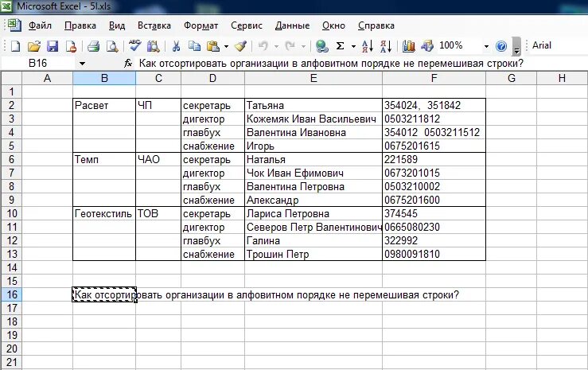Click the Excel workbook icon beside Файл
Screen dimensions: 588x370
[x=14, y=25]
